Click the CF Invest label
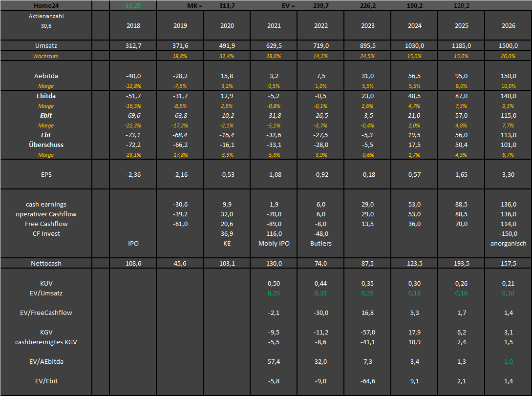This screenshot has width=532, height=396. [x=46, y=234]
